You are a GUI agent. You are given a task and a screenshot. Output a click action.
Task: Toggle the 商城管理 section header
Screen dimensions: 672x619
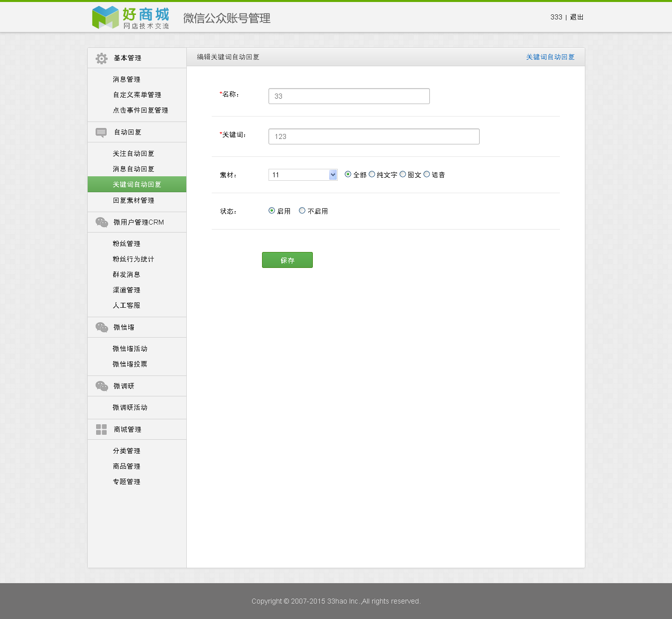[137, 429]
